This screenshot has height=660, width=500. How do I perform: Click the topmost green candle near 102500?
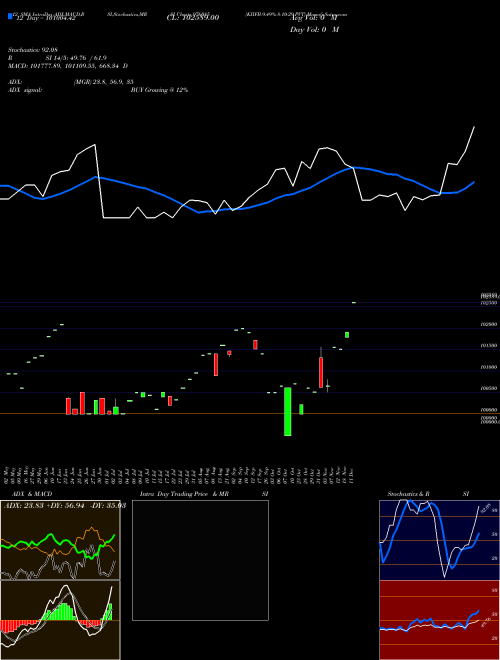click(354, 302)
